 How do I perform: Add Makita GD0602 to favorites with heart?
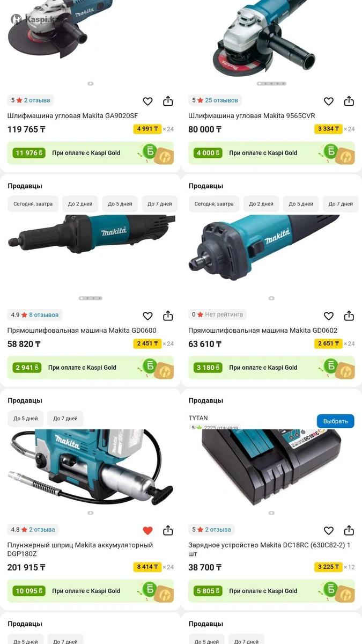(329, 316)
